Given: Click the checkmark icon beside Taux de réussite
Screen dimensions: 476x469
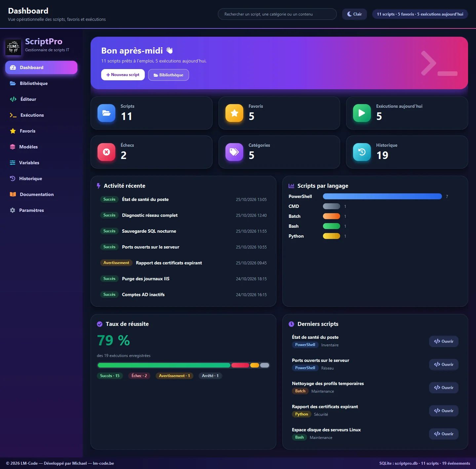Looking at the screenshot, I should click(x=99, y=324).
